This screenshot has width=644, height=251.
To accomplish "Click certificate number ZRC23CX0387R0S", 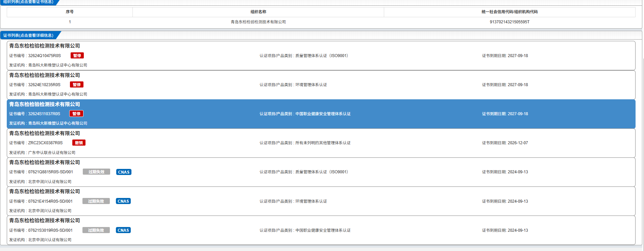I will tap(45, 143).
